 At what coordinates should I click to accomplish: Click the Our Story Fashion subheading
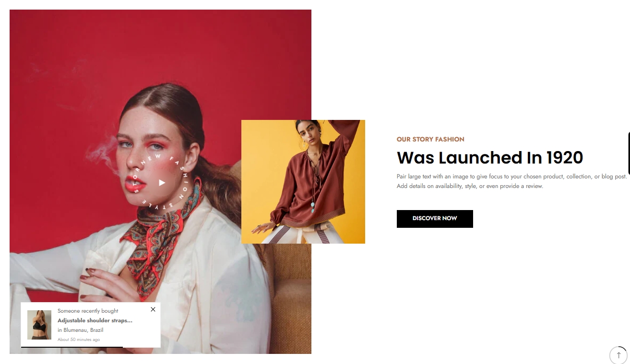(430, 139)
